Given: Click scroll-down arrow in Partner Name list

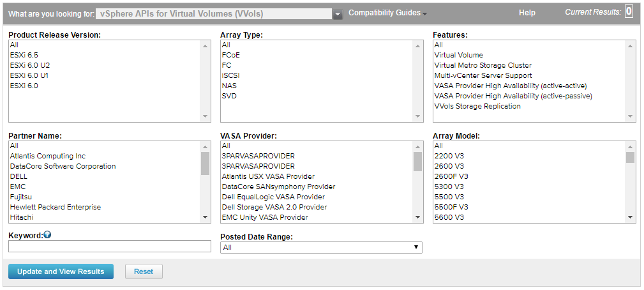Looking at the screenshot, I should [206, 217].
